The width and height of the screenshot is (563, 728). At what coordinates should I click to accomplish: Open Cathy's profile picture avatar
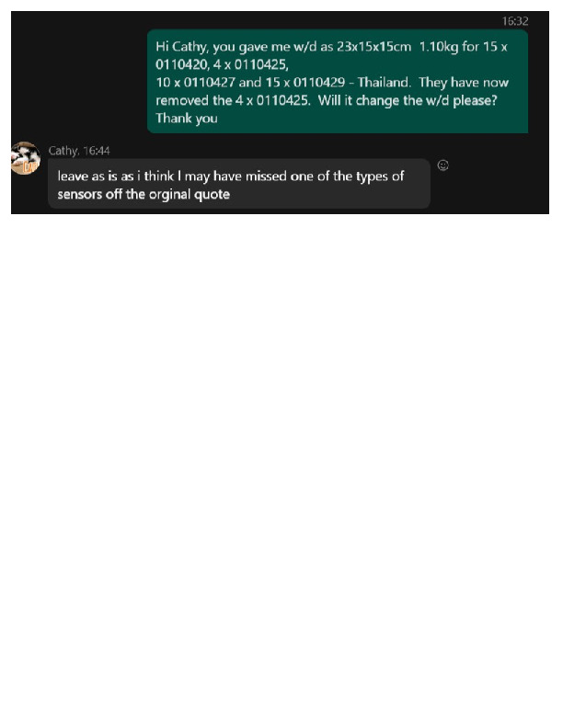26,158
